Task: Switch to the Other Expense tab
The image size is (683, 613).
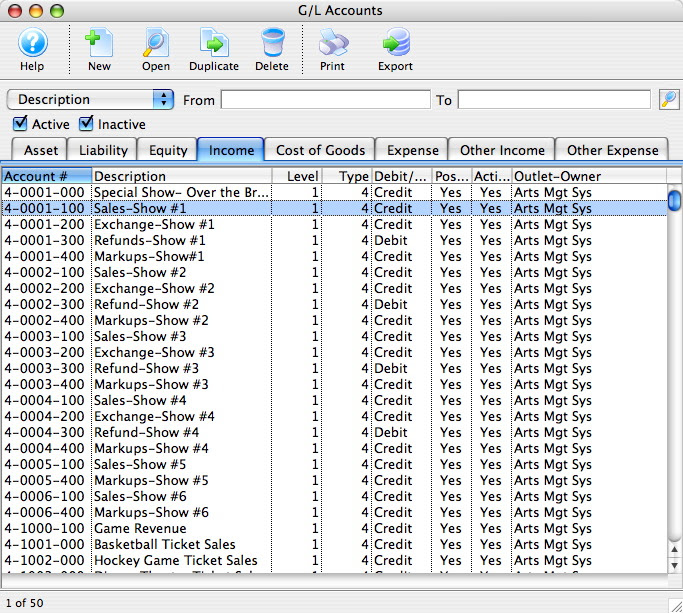Action: [x=612, y=150]
